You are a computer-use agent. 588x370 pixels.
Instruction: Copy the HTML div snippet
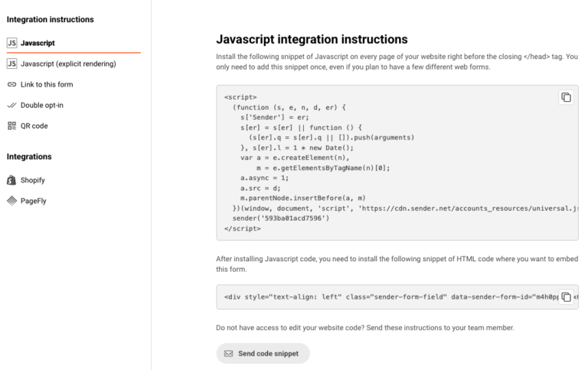point(566,297)
